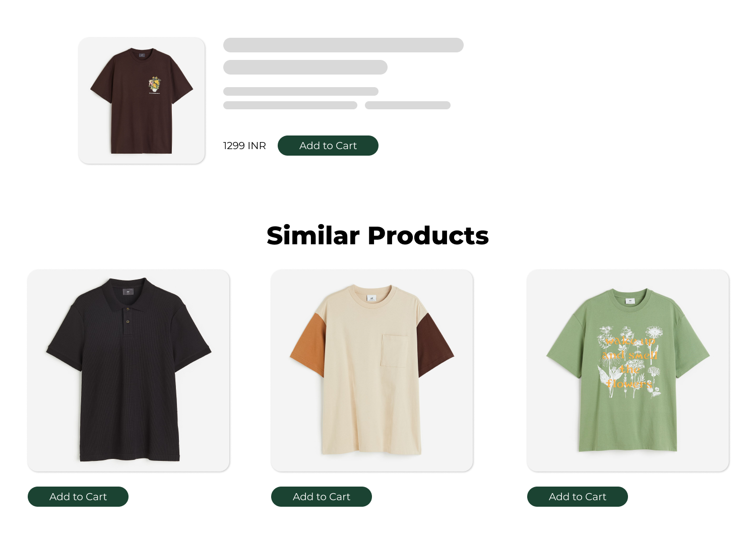The width and height of the screenshot is (756, 544).
Task: Click the first description placeholder line
Action: [301, 91]
